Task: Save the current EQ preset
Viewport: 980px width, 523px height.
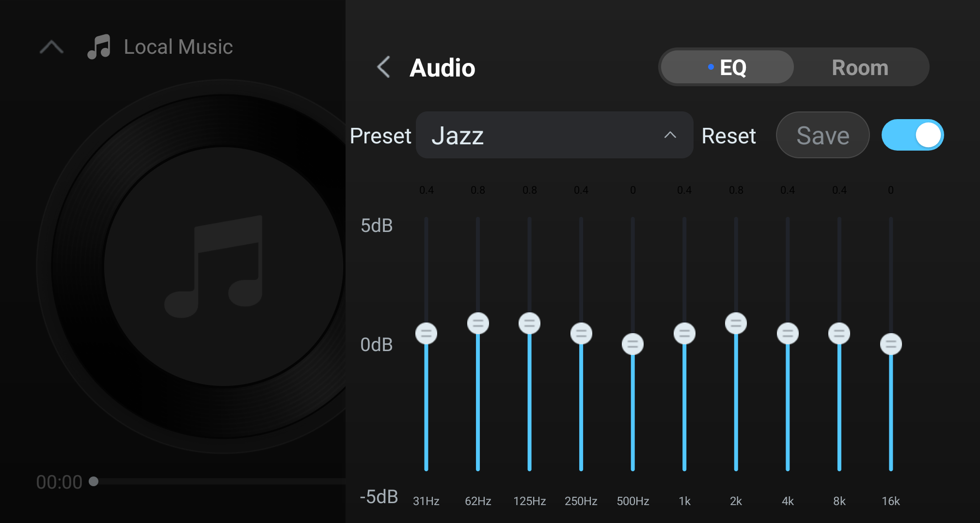Action: point(822,135)
